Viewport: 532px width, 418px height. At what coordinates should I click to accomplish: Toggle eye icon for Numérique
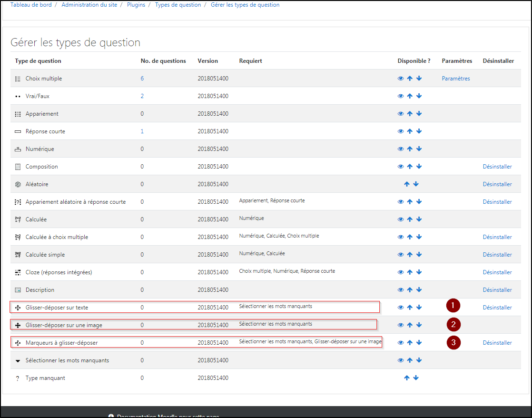click(401, 149)
